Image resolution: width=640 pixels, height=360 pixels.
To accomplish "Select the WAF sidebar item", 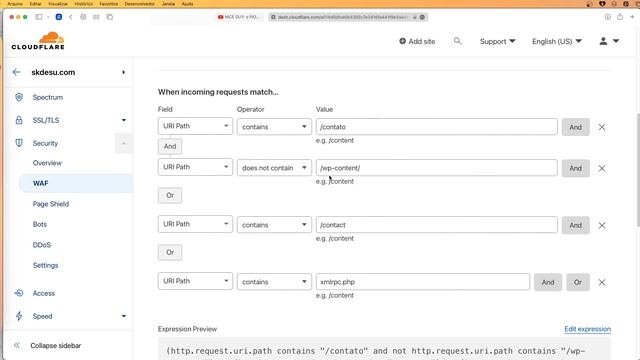I will [76, 183].
